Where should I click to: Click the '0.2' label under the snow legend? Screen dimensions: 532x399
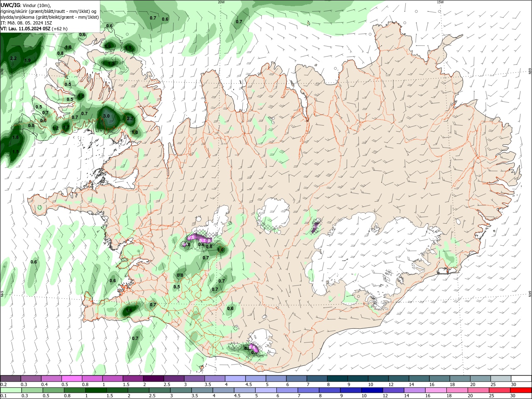[4, 384]
